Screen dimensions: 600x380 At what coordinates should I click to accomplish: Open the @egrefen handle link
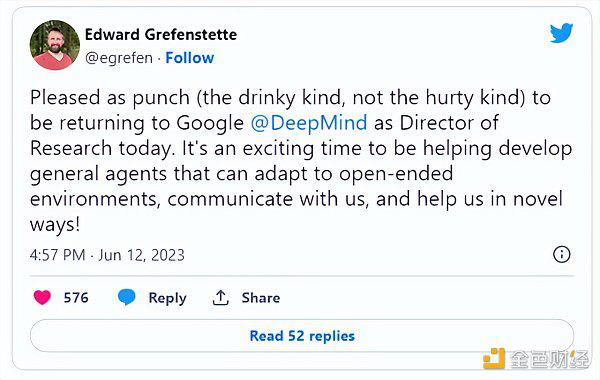[119, 58]
